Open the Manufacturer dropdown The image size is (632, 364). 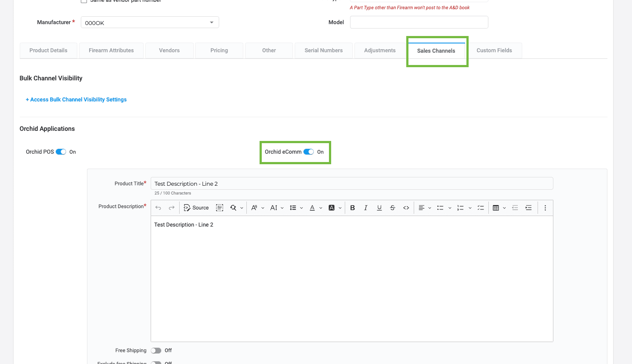150,22
